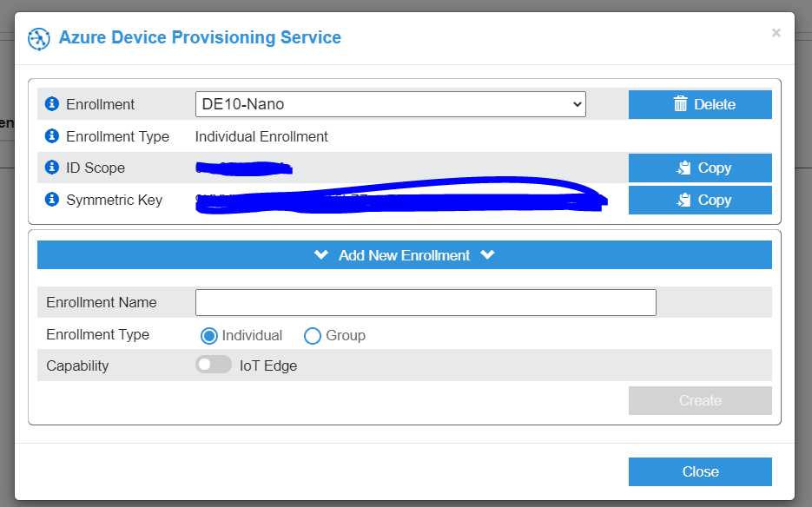This screenshot has width=812, height=507.
Task: Select the Individual enrollment type radio
Action: (209, 336)
